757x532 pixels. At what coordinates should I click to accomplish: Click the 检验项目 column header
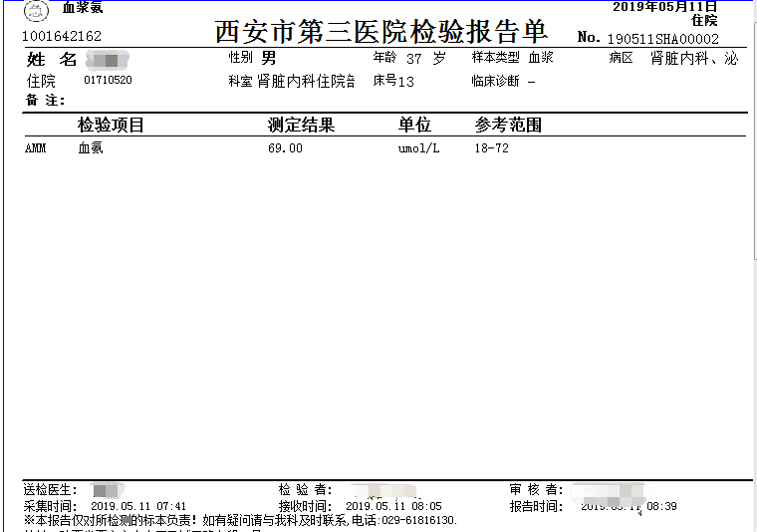pyautogui.click(x=112, y=126)
